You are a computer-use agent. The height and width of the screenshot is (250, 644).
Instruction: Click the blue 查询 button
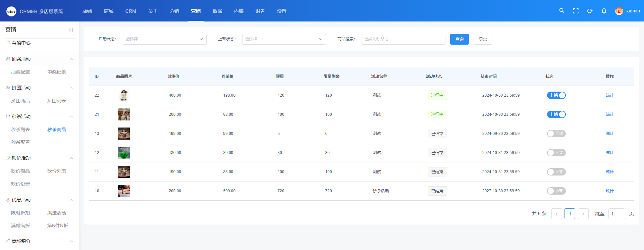tap(459, 39)
